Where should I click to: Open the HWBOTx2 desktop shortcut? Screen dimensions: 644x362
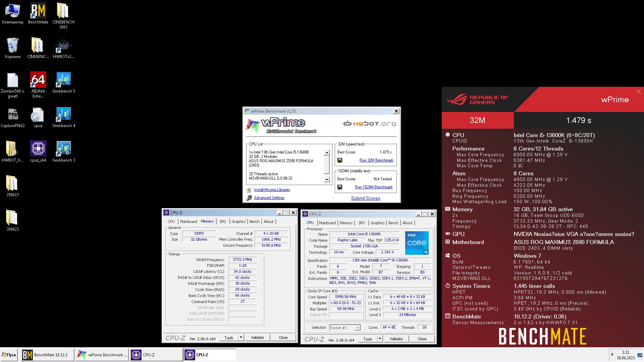pos(63,48)
